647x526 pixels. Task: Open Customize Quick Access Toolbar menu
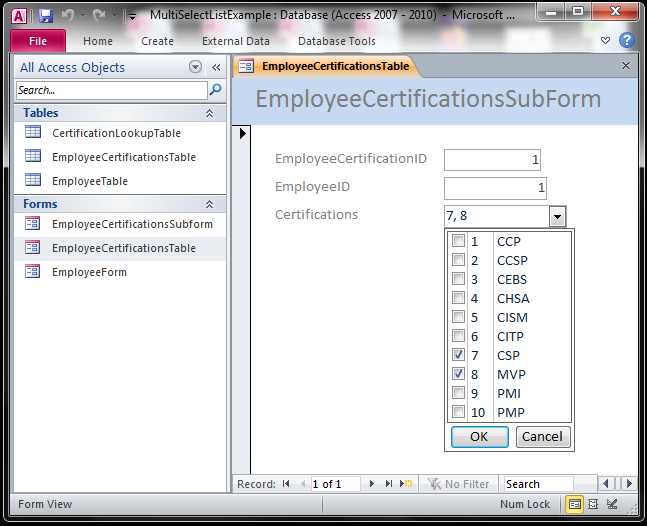pos(132,17)
